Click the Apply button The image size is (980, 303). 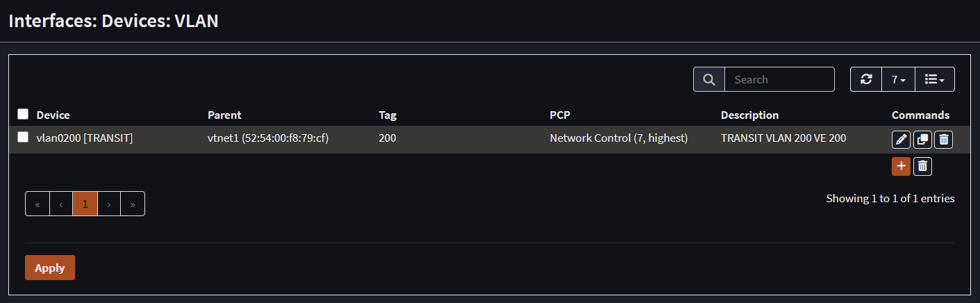click(50, 268)
